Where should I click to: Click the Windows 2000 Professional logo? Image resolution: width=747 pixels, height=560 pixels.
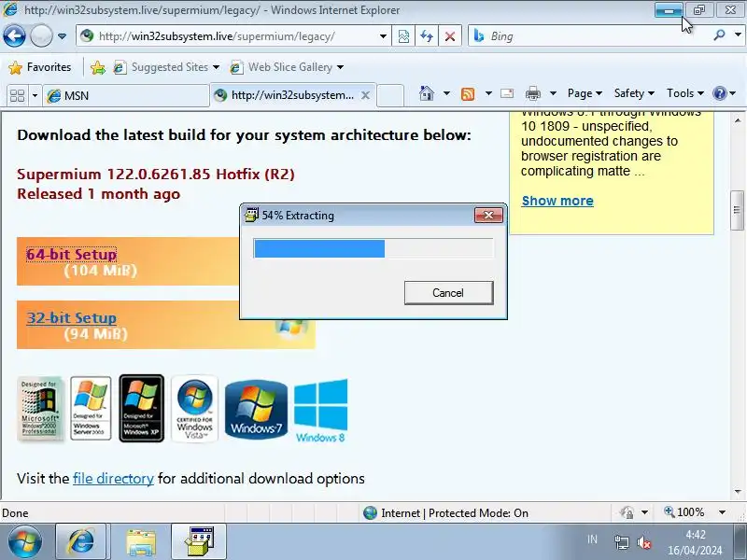(x=39, y=409)
